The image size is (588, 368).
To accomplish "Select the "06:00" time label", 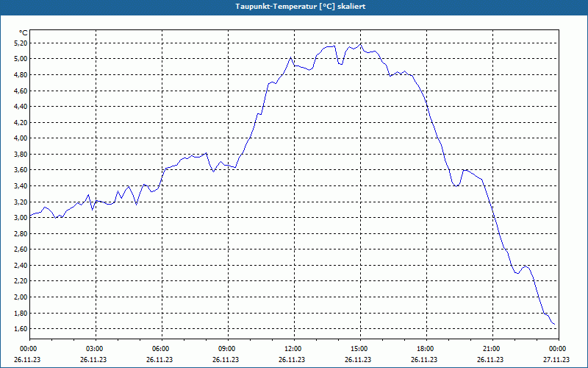I will 162,349.
